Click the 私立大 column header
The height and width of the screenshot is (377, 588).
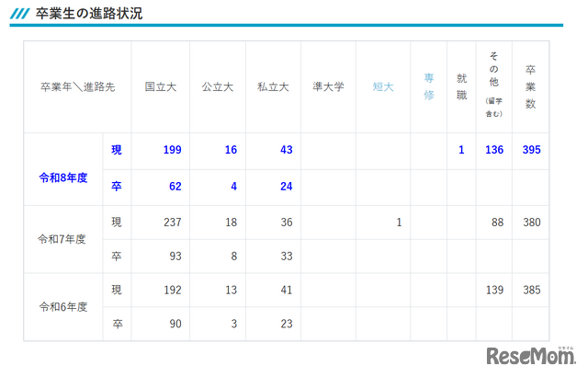(x=273, y=86)
